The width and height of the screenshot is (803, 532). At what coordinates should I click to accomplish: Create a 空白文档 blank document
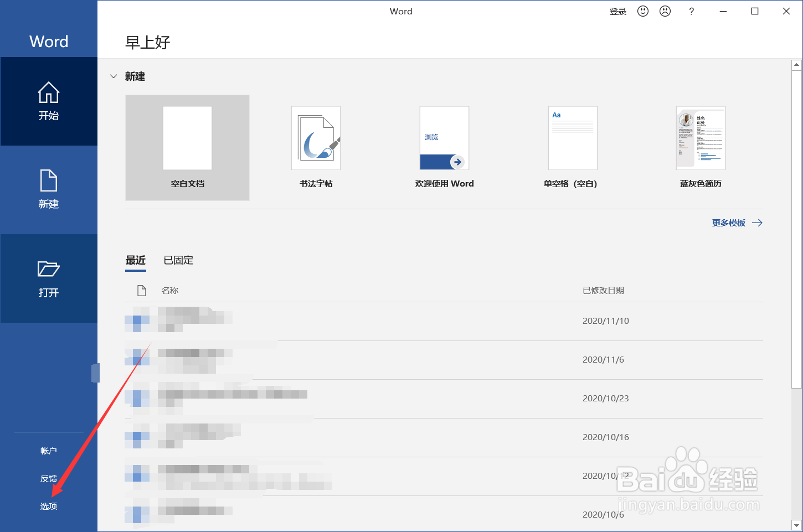point(187,148)
